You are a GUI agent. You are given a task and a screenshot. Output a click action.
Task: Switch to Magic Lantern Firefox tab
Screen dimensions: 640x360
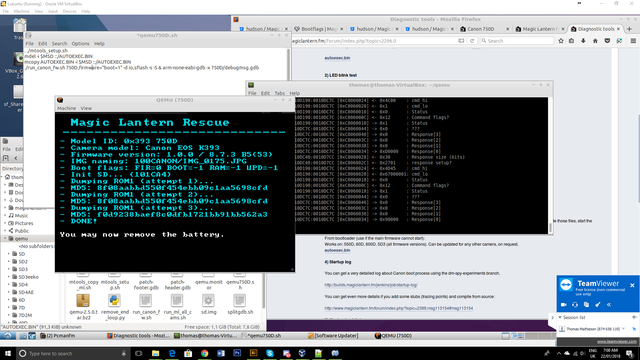coord(540,29)
